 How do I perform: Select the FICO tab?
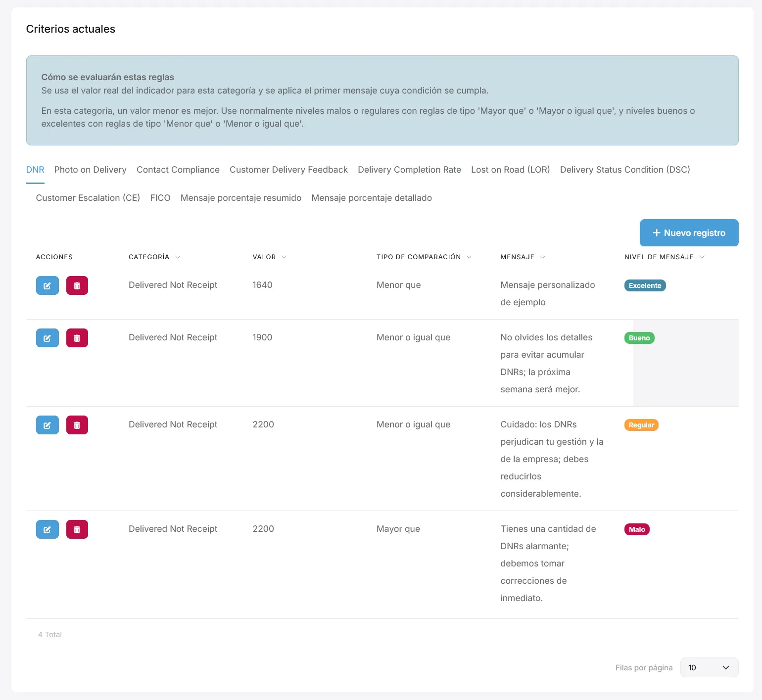click(x=160, y=198)
